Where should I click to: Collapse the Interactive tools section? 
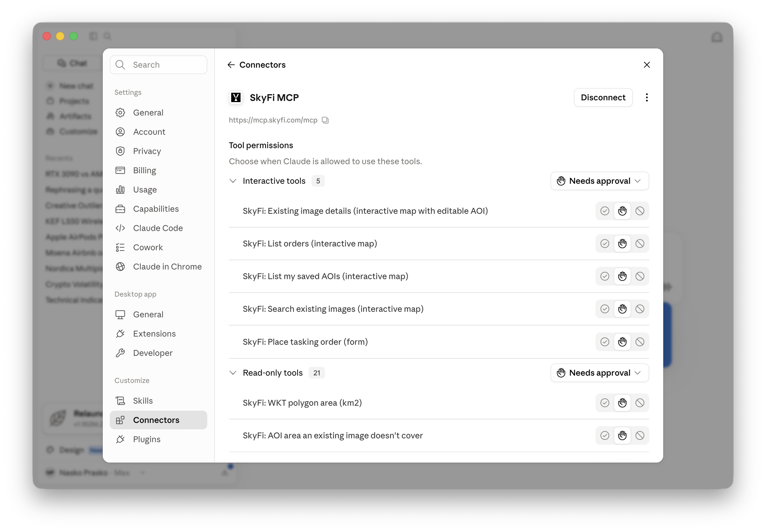click(233, 181)
